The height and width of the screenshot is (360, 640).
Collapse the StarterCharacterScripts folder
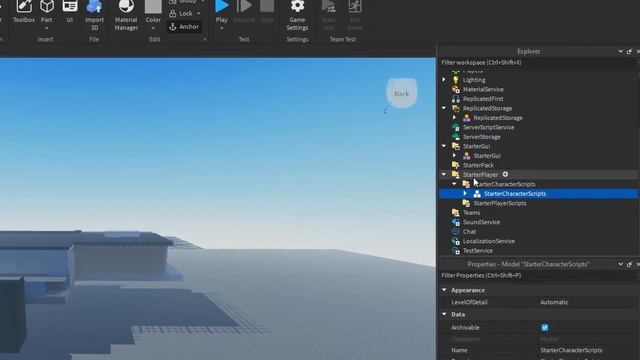(455, 184)
